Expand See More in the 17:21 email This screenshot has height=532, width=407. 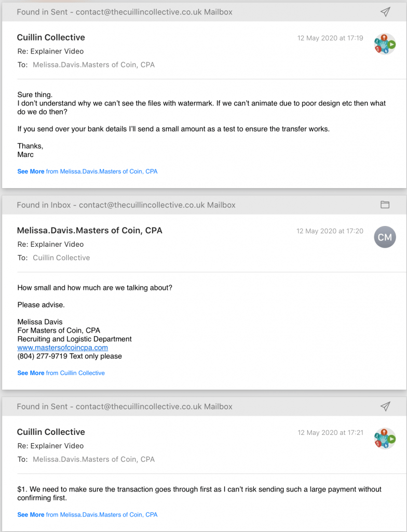point(31,515)
